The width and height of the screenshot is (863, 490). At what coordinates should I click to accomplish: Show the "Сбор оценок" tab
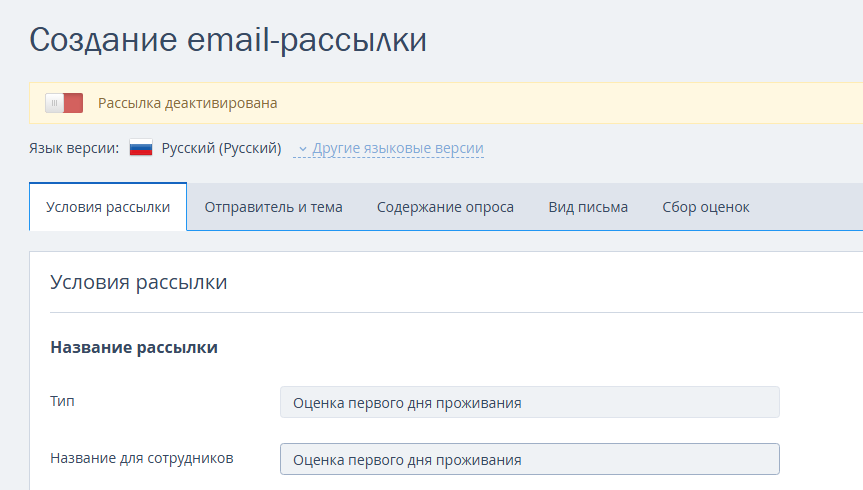click(x=705, y=207)
